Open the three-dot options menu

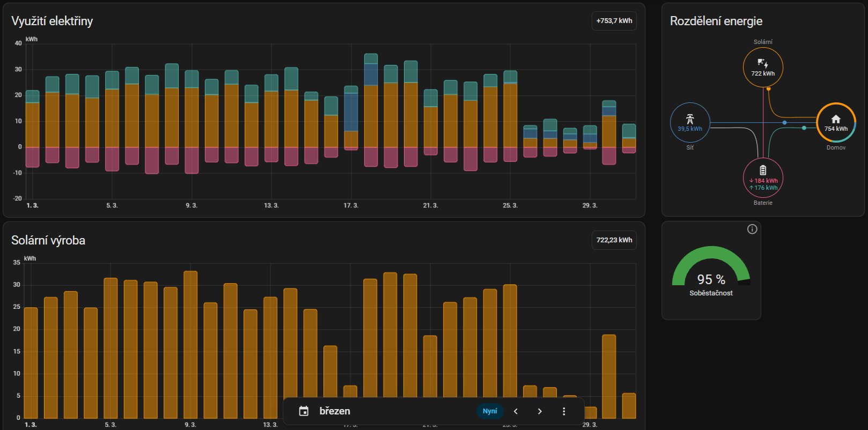coord(563,411)
